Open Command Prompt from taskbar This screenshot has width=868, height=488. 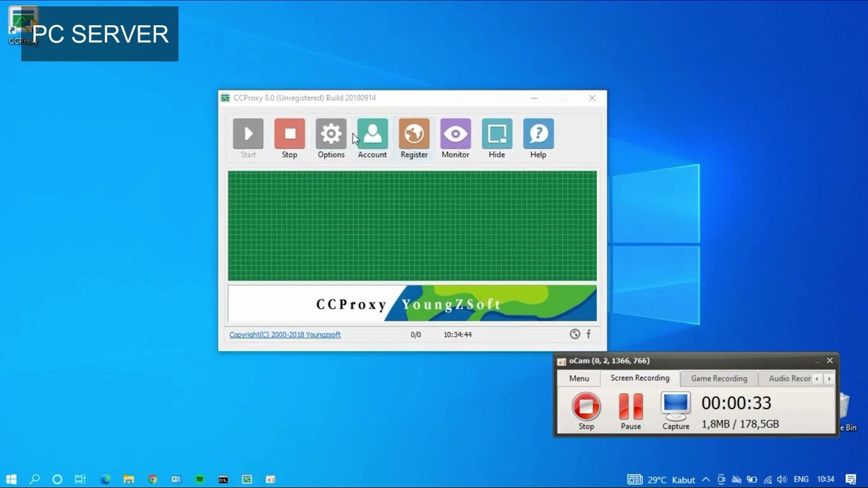tap(223, 479)
